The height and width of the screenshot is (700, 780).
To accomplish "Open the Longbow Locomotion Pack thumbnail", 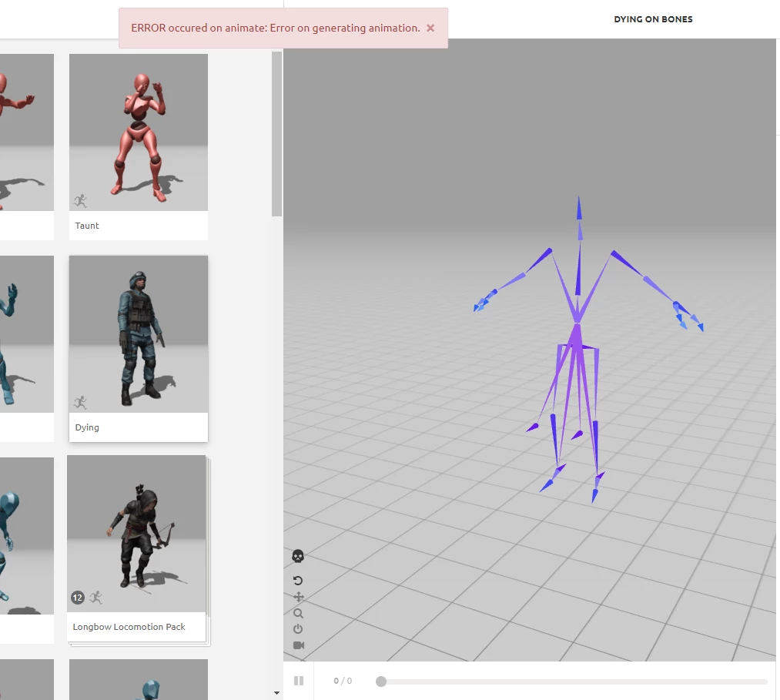I will [136, 534].
